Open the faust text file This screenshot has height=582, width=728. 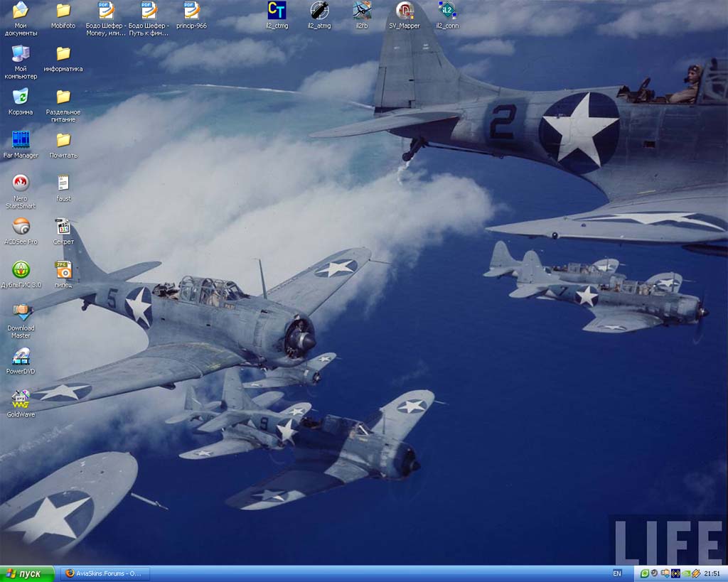(x=63, y=183)
